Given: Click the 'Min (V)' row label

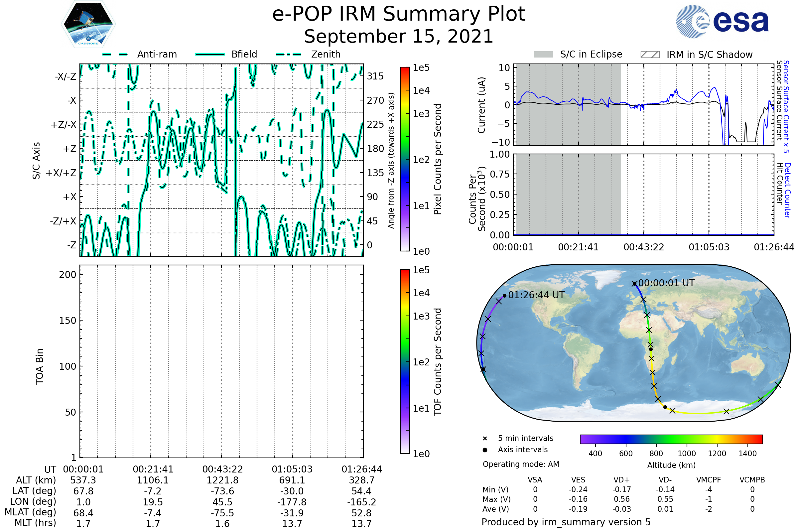Looking at the screenshot, I should click(x=495, y=489).
